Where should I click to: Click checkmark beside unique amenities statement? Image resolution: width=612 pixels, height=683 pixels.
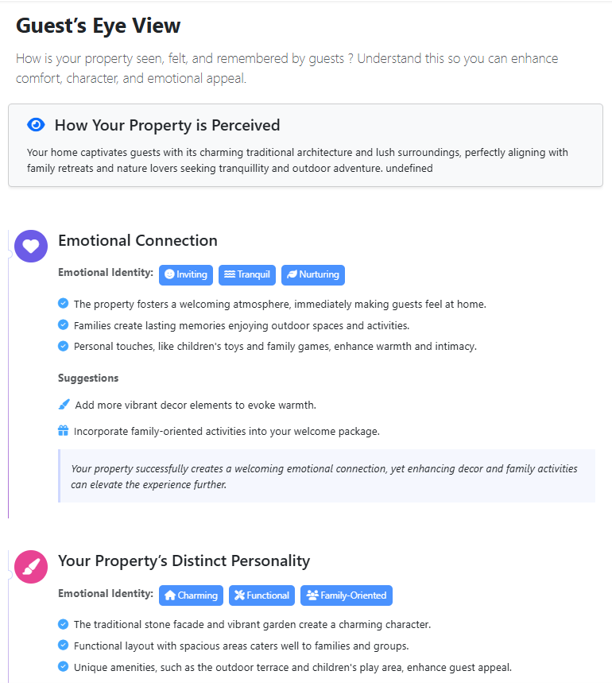click(63, 666)
